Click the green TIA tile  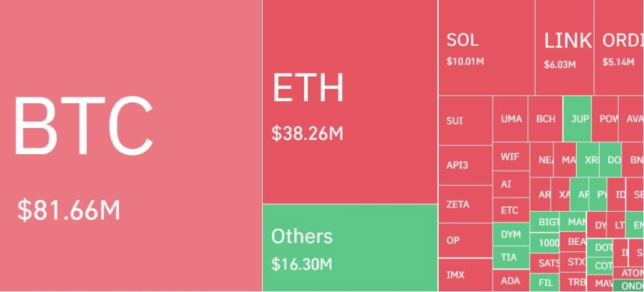[x=511, y=258]
